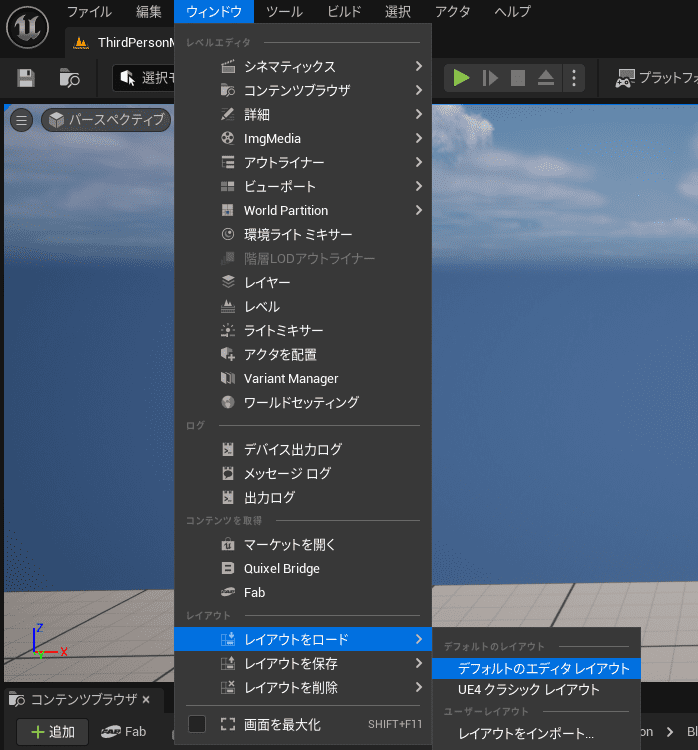
Task: Click the 追加 add button
Action: click(x=53, y=732)
